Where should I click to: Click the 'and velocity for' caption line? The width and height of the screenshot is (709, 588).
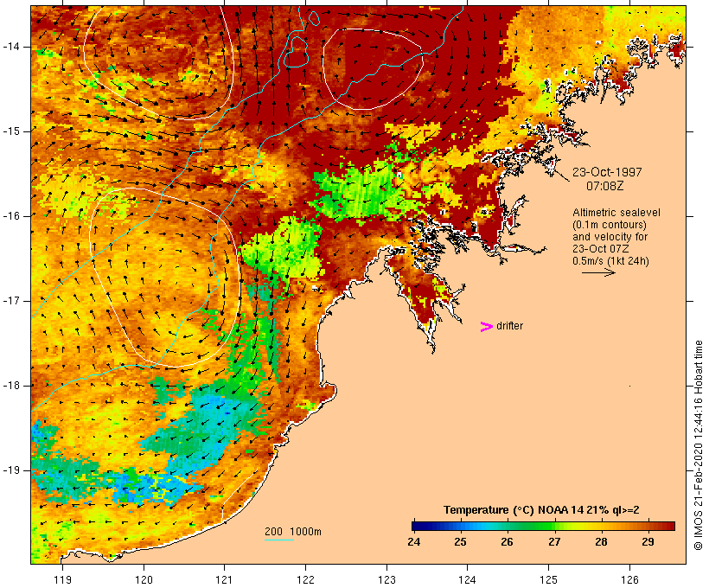pos(610,237)
